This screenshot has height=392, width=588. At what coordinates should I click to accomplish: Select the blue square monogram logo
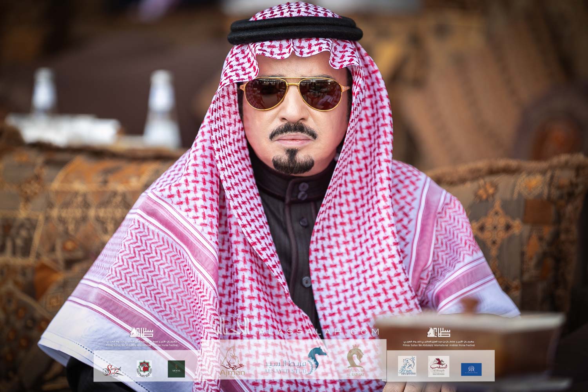[x=471, y=369]
